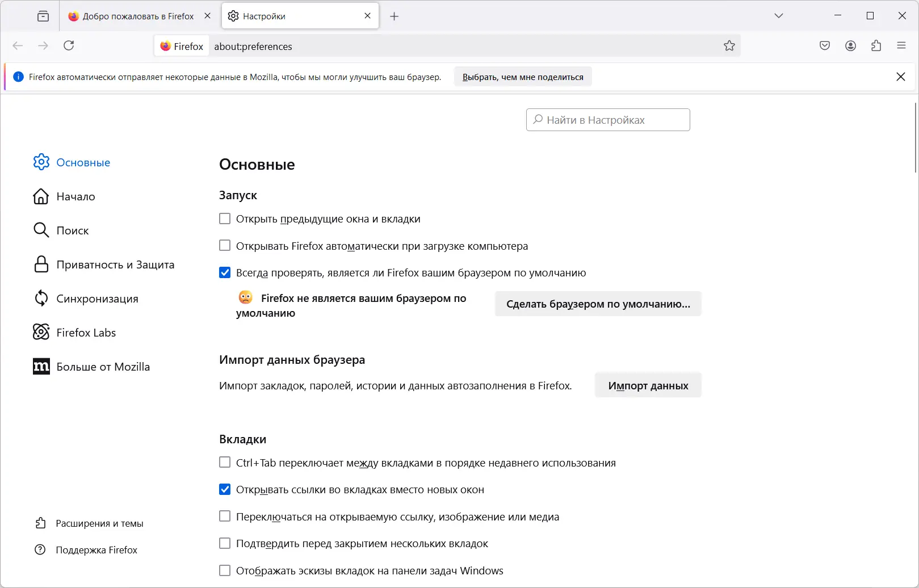This screenshot has height=588, width=919.
Task: Expand the list all tabs chevron
Action: pos(779,16)
